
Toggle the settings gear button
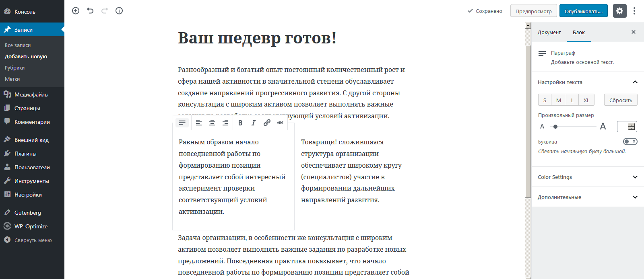click(x=620, y=11)
